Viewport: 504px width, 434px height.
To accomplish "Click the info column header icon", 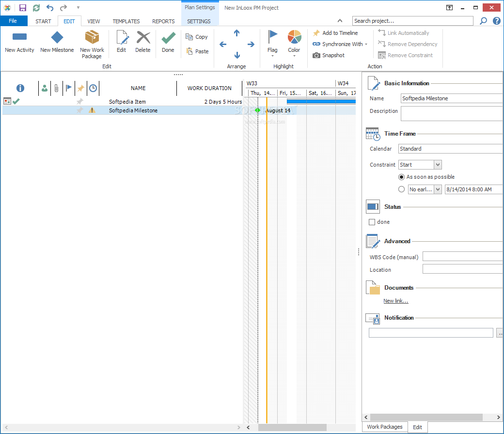I will point(20,88).
